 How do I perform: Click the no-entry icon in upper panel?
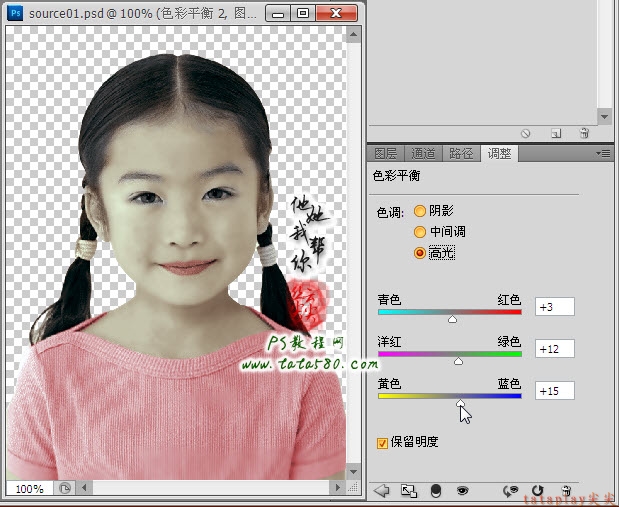coord(525,133)
